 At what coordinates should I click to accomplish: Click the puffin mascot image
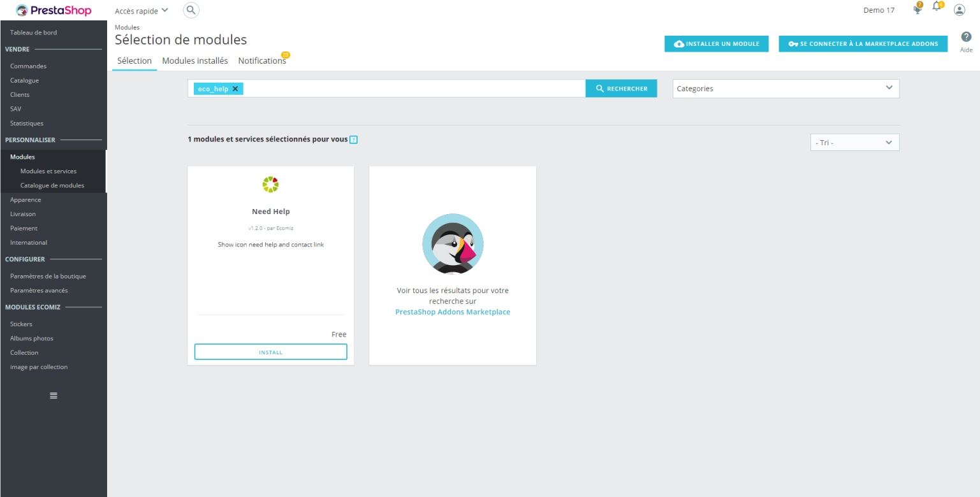click(453, 244)
